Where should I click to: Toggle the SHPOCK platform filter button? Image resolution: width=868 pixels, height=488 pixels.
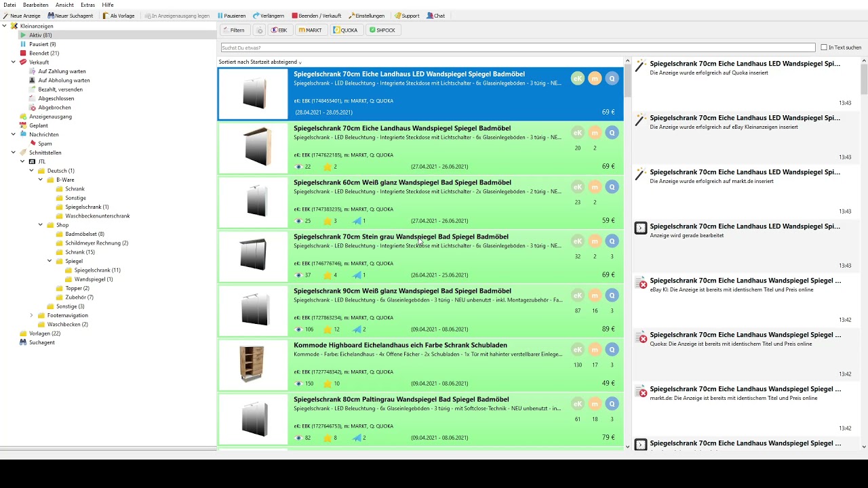(x=382, y=30)
